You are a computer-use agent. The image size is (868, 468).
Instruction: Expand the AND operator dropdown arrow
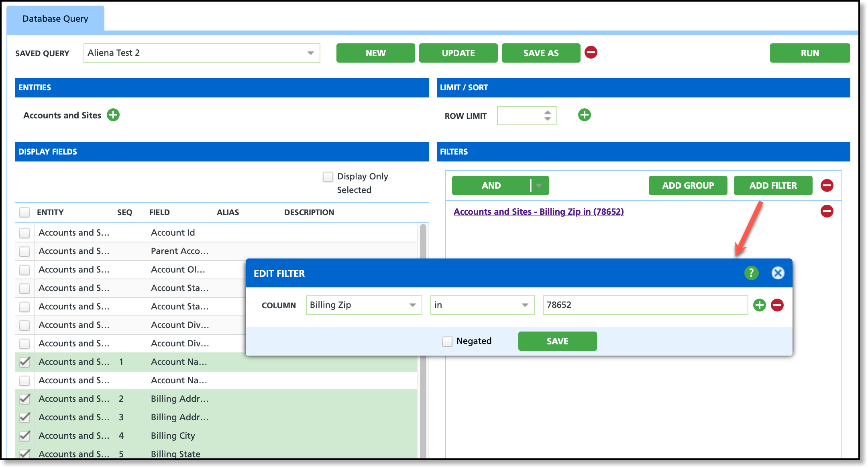539,185
